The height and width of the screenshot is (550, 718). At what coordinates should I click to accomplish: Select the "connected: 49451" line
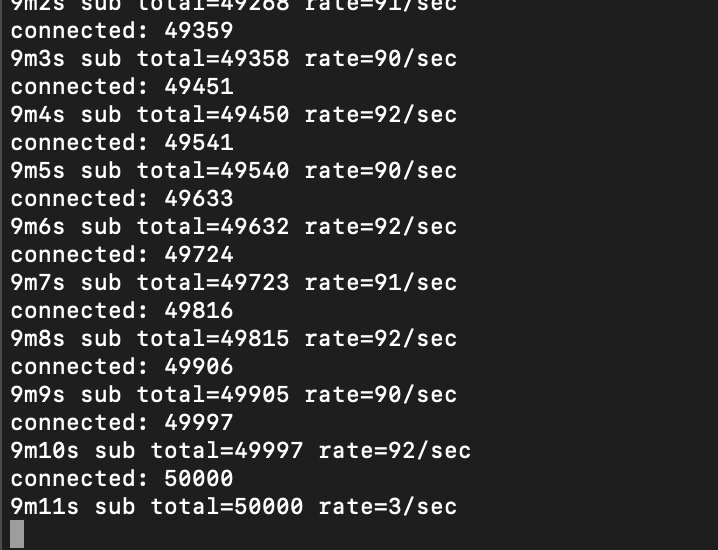pos(122,87)
